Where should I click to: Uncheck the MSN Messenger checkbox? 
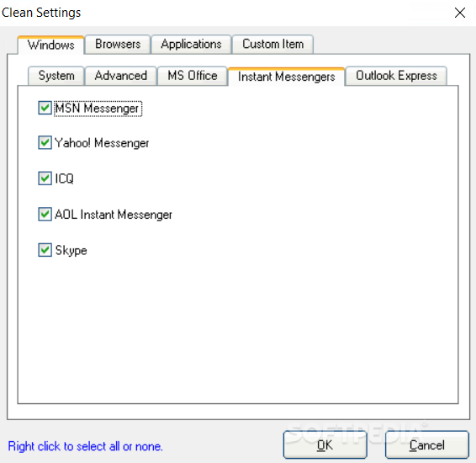point(45,108)
